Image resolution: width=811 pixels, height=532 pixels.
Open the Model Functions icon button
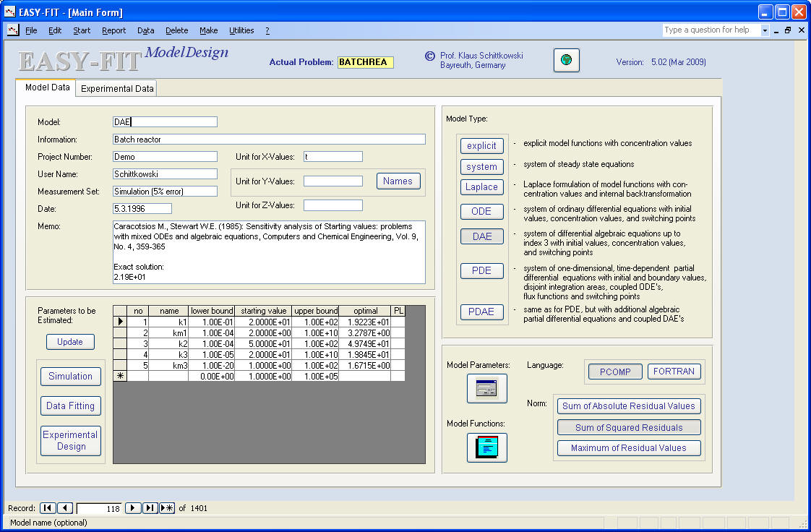tap(486, 447)
